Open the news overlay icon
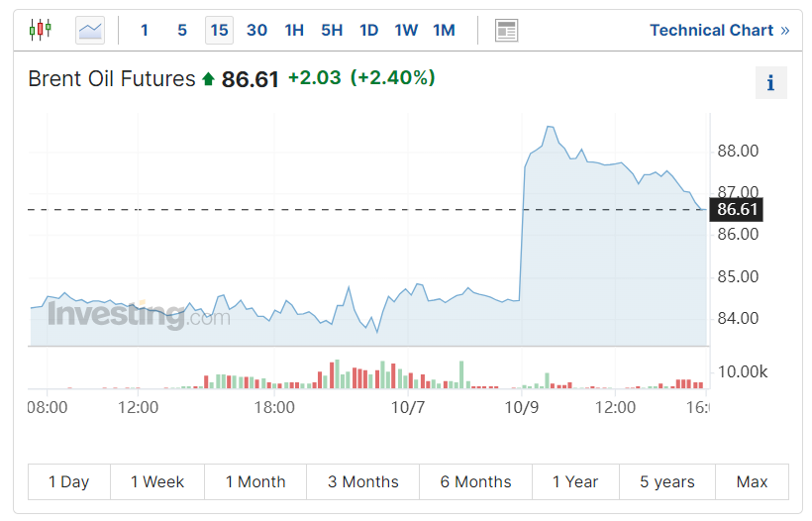Screen dimensions: 812x521 506,31
